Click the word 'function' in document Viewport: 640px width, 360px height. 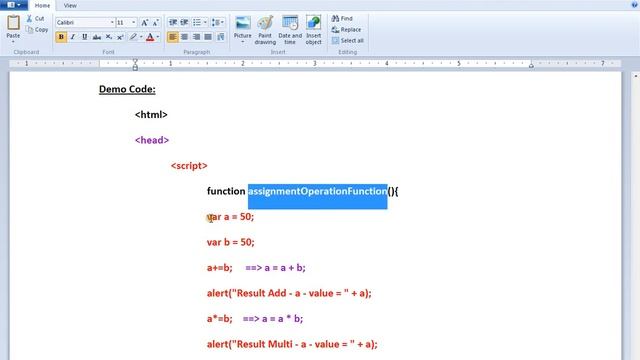point(226,191)
